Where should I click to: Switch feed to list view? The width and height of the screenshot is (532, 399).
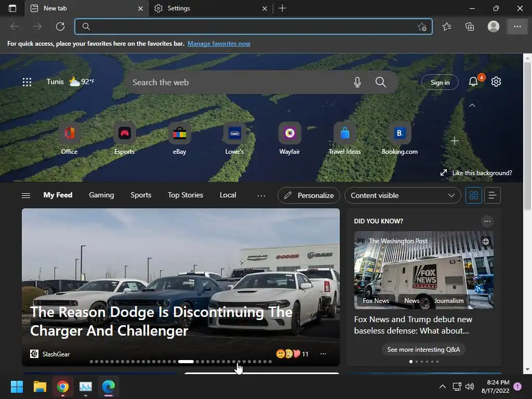493,195
